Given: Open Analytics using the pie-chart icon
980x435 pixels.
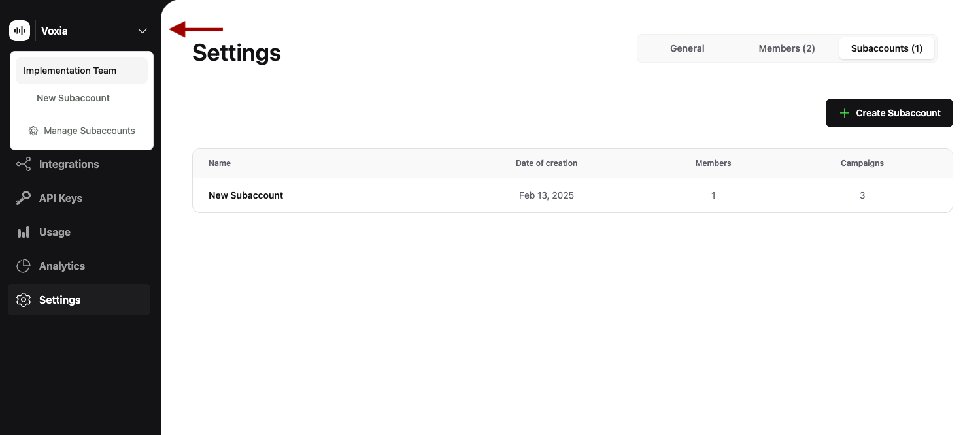Looking at the screenshot, I should pyautogui.click(x=24, y=266).
